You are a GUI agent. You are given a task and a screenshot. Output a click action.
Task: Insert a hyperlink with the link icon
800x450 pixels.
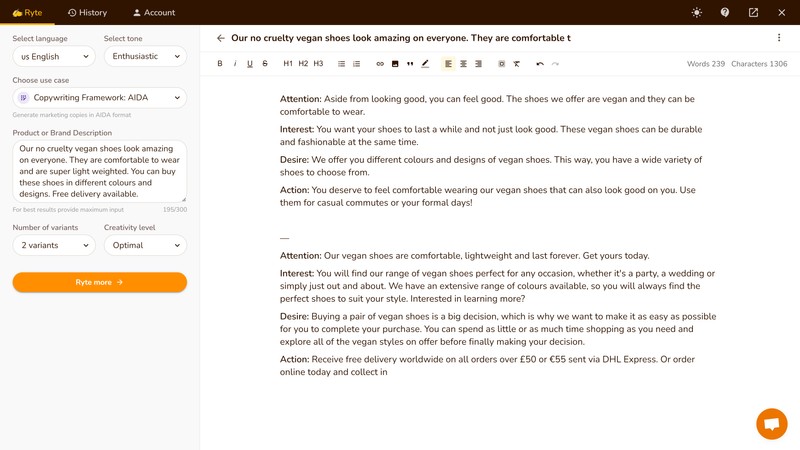(380, 64)
